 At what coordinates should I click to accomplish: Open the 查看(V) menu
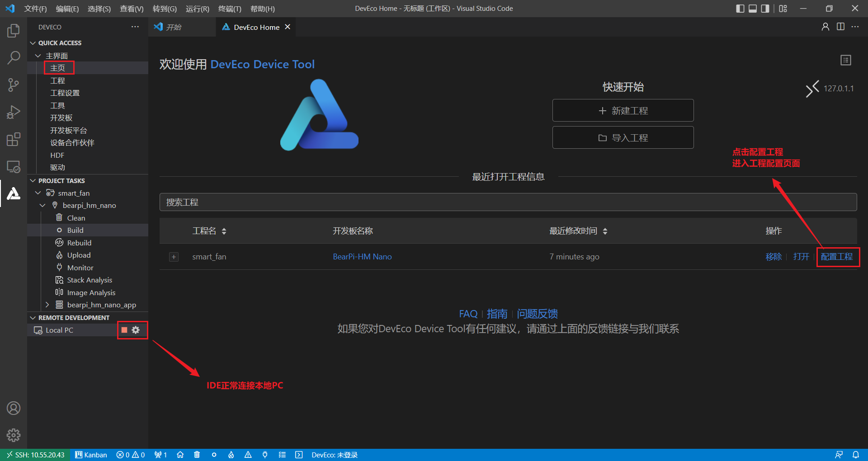coord(132,9)
